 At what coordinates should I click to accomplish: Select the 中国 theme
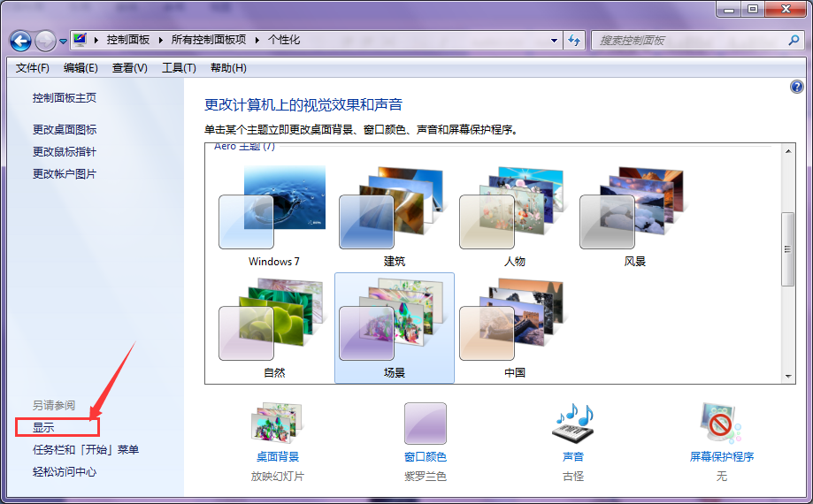click(514, 327)
